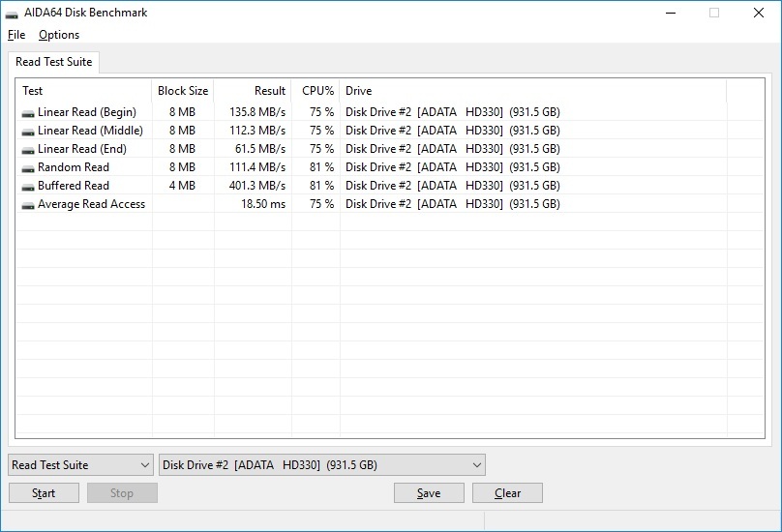Screen dimensions: 782x532
Task: Click the disk icon beside Average Read Access
Action: (x=27, y=204)
